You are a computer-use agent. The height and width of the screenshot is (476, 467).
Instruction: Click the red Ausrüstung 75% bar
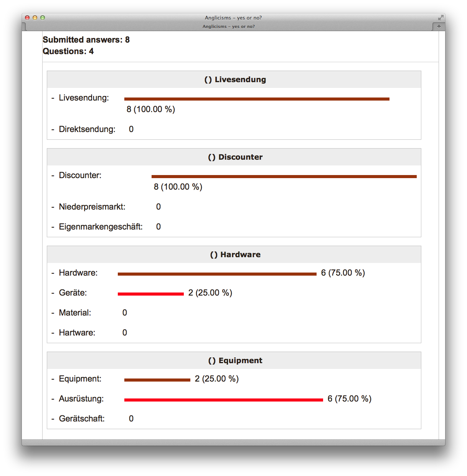pos(223,400)
